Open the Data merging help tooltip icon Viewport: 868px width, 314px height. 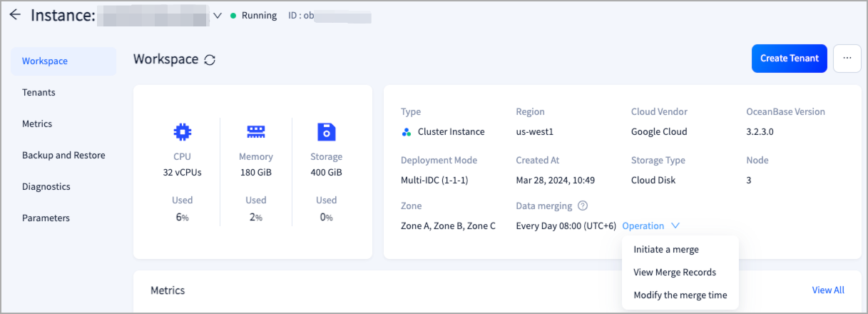583,206
